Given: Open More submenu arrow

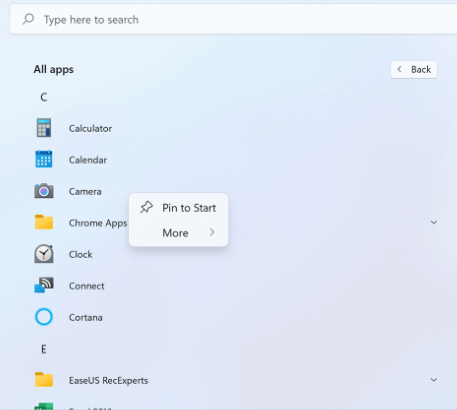Looking at the screenshot, I should tap(212, 232).
